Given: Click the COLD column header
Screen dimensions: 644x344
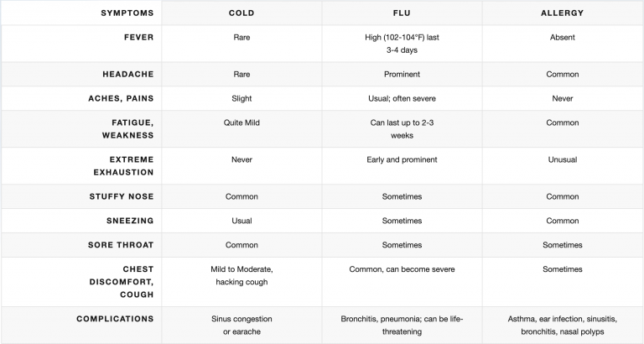Looking at the screenshot, I should click(241, 13).
